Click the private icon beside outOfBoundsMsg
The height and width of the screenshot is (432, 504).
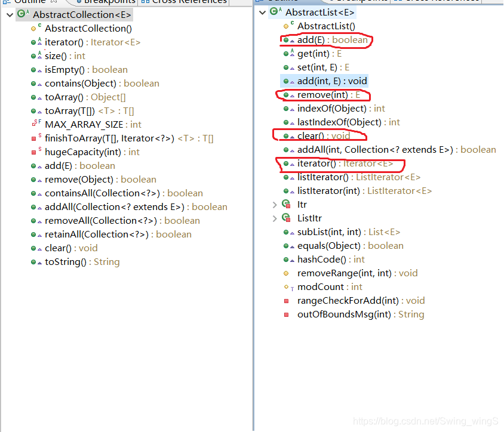[286, 315]
